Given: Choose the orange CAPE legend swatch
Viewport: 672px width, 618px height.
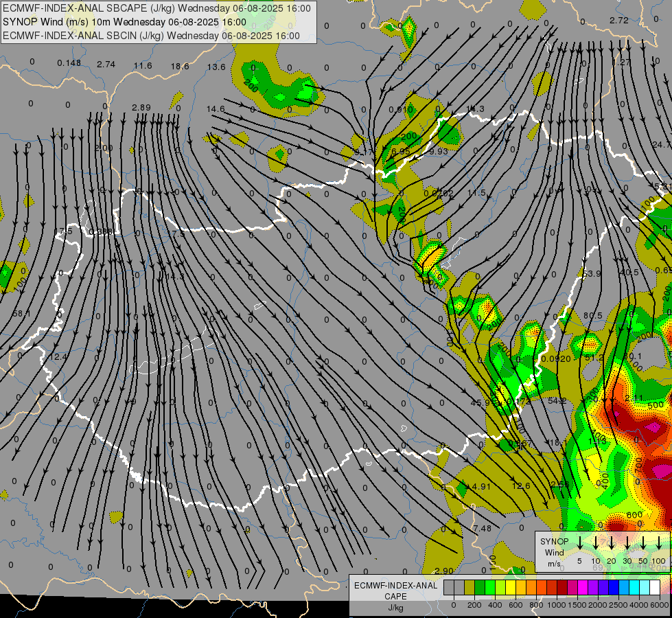Looking at the screenshot, I should pos(531,588).
